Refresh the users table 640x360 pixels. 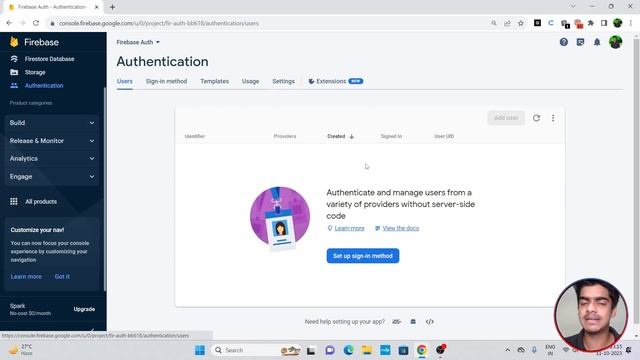tap(536, 118)
